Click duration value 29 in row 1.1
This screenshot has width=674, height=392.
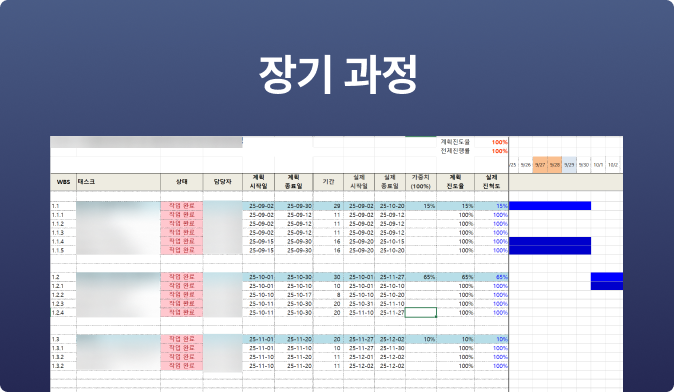coord(328,206)
